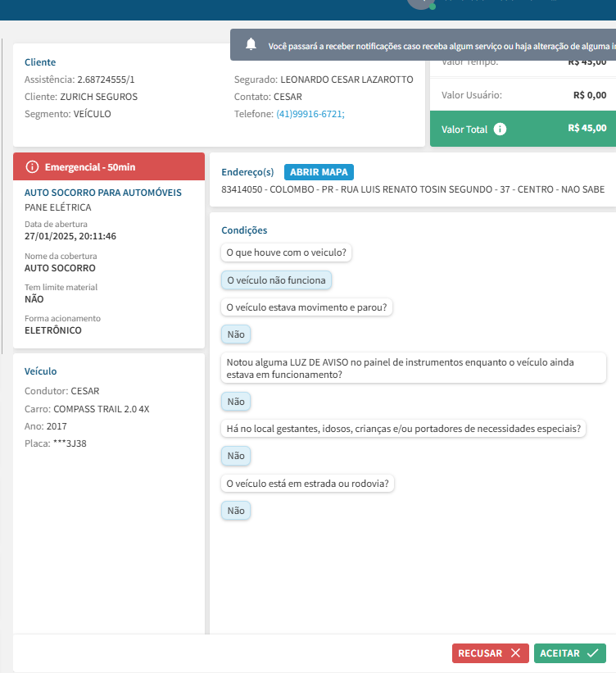Click the RUA LUIS RENATO TOSIN SEGUNDO address line
This screenshot has width=616, height=673.
coord(413,189)
